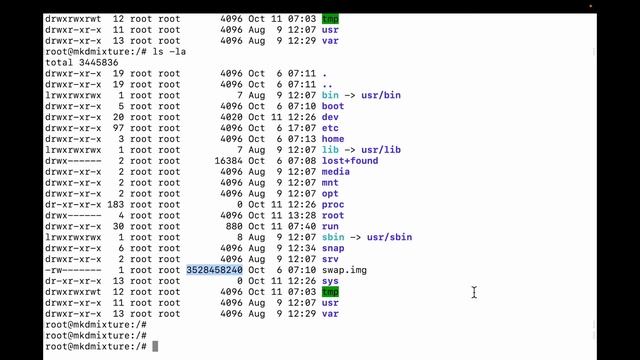The width and height of the screenshot is (640, 360).
Task: Select the 'sbin' symlink name
Action: point(333,237)
